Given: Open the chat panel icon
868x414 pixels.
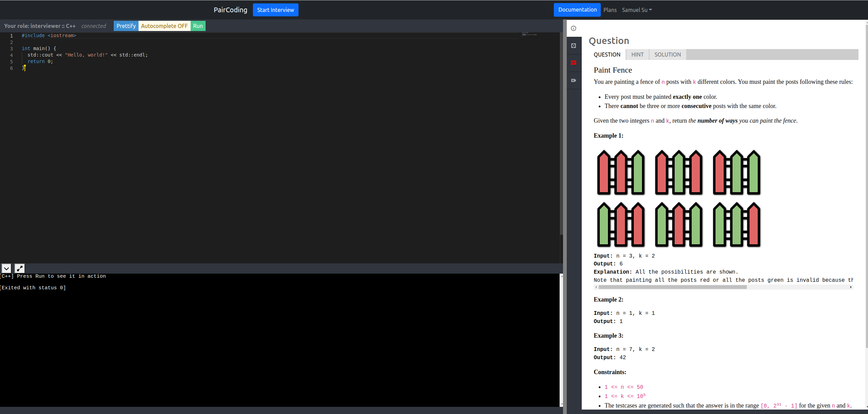Looking at the screenshot, I should click(574, 63).
